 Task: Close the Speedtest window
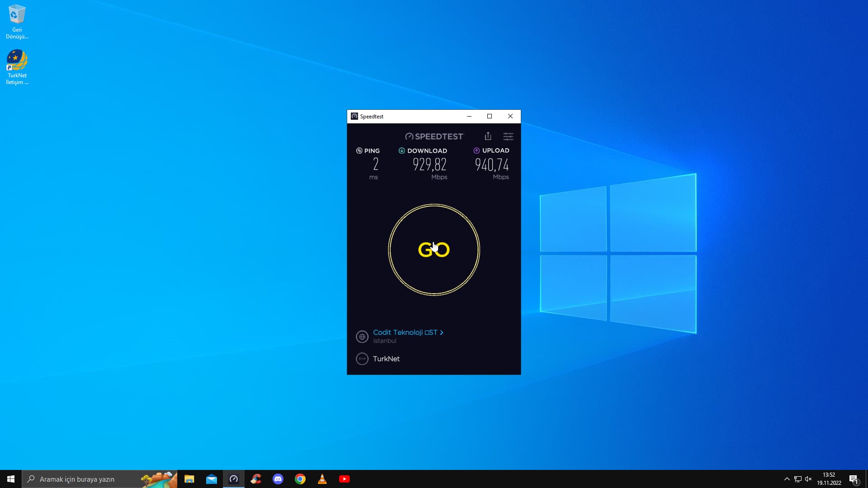(510, 116)
